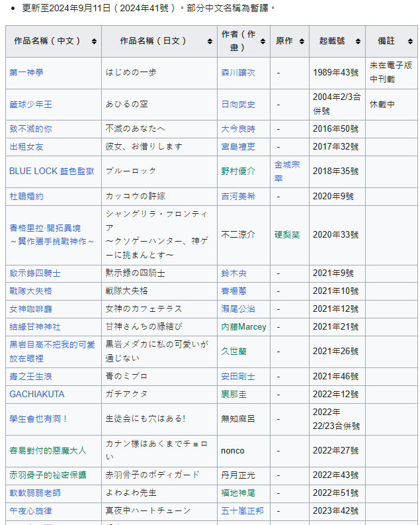Open author 大今良時 page
Viewport: 420px width, 525px height.
point(238,129)
